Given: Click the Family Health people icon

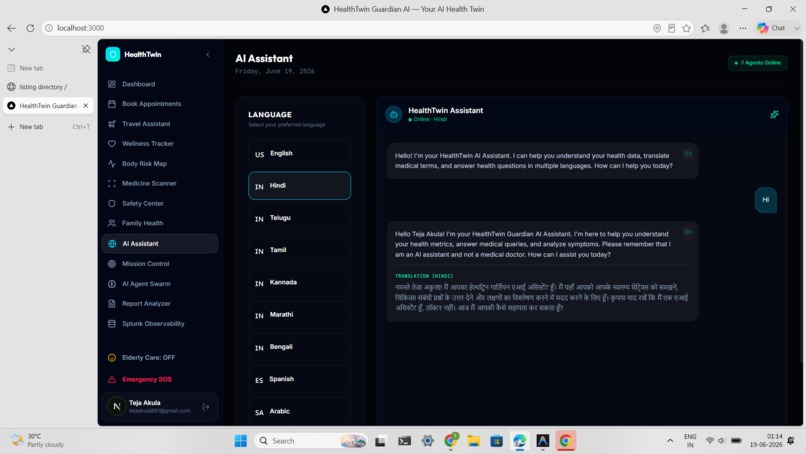Looking at the screenshot, I should click(112, 223).
